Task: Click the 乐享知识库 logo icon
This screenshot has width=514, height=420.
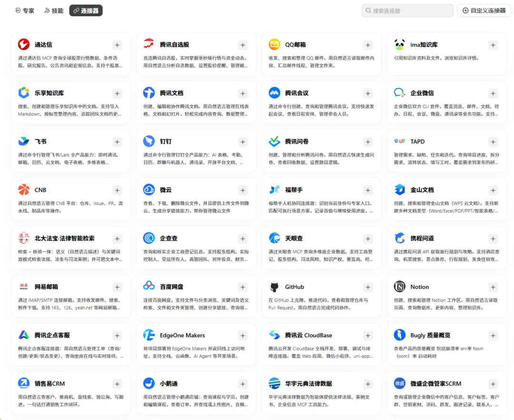Action: (x=24, y=93)
